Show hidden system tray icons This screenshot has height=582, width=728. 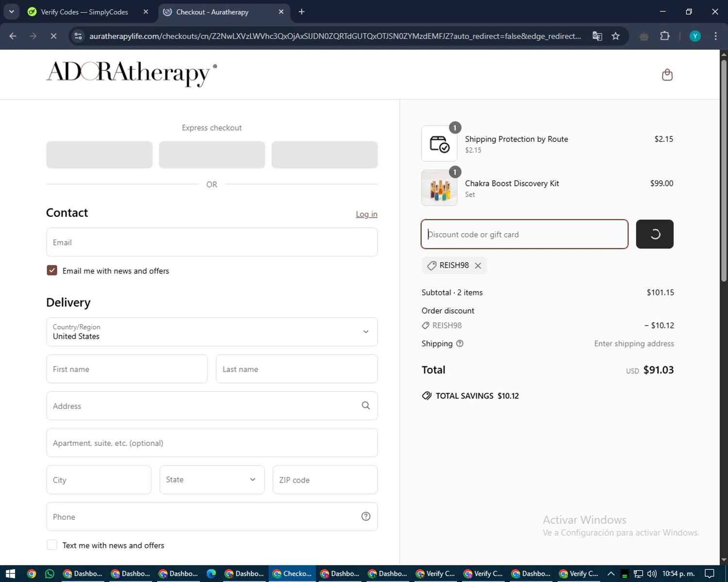click(x=611, y=574)
